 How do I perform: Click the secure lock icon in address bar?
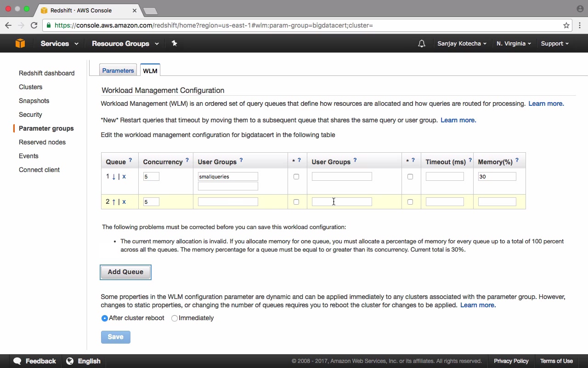(49, 25)
